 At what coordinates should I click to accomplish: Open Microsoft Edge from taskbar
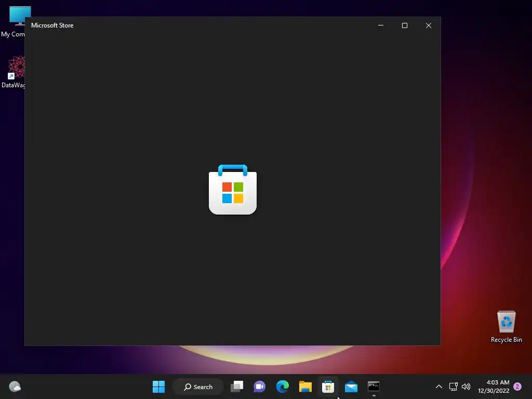[x=282, y=387]
